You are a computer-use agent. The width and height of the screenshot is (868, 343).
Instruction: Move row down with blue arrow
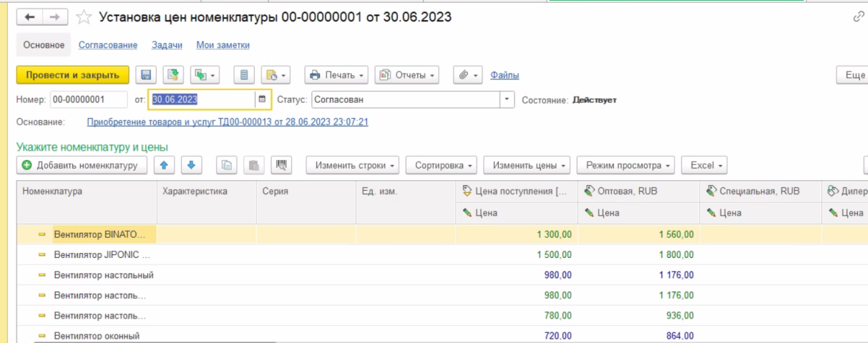190,165
